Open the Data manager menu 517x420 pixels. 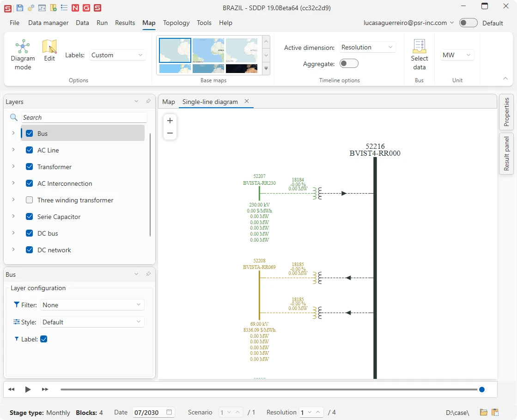pyautogui.click(x=49, y=23)
